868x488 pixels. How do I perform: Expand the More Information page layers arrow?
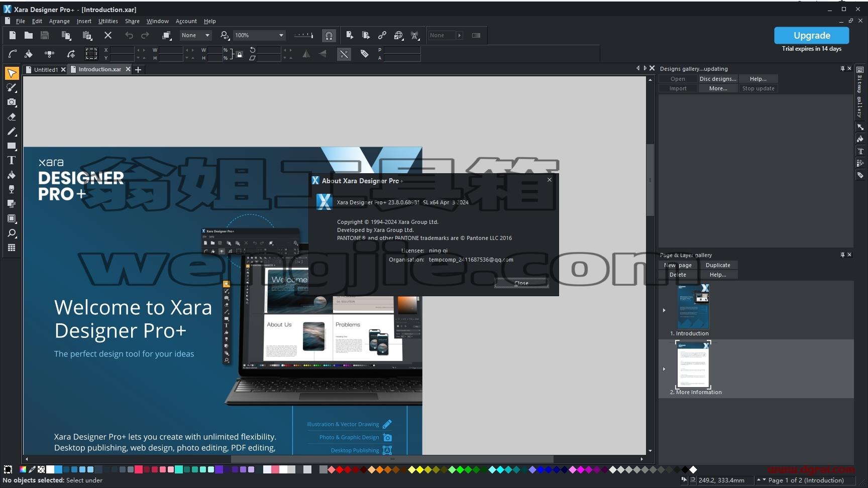pyautogui.click(x=664, y=369)
